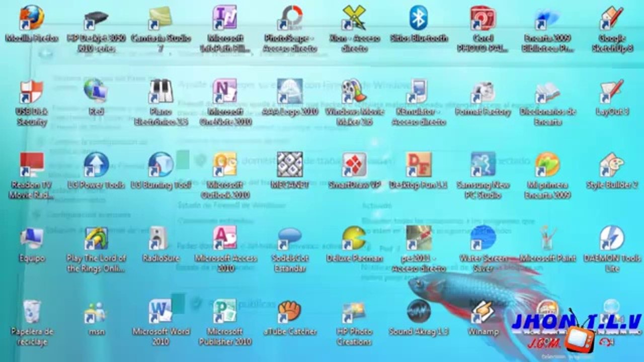Click the AAA Logo 2010 shortcut
Screen dimensions: 644x362
tap(290, 91)
